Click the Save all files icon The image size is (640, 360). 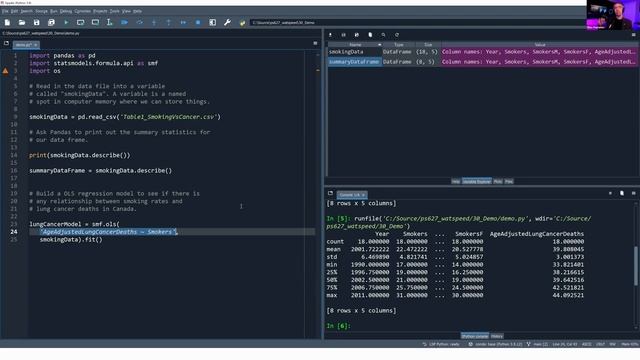click(51, 22)
